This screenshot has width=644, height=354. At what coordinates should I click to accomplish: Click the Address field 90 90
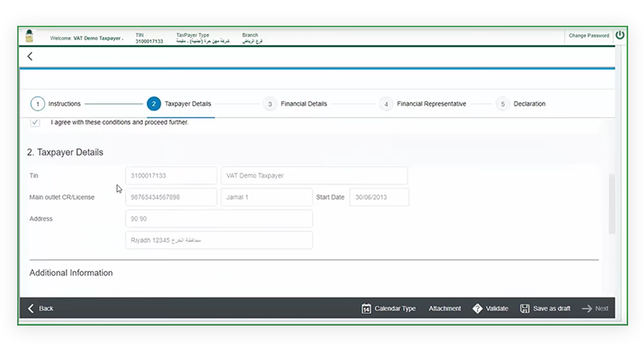[x=219, y=219]
